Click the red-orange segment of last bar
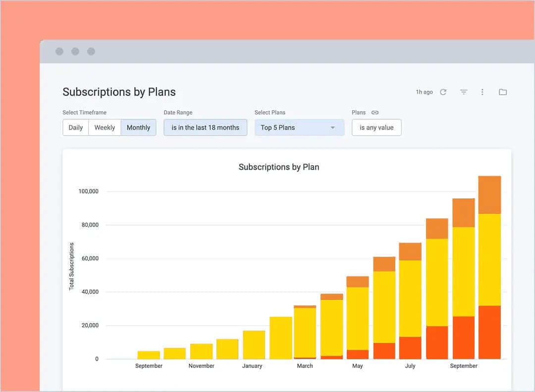The width and height of the screenshot is (535, 392). 489,332
